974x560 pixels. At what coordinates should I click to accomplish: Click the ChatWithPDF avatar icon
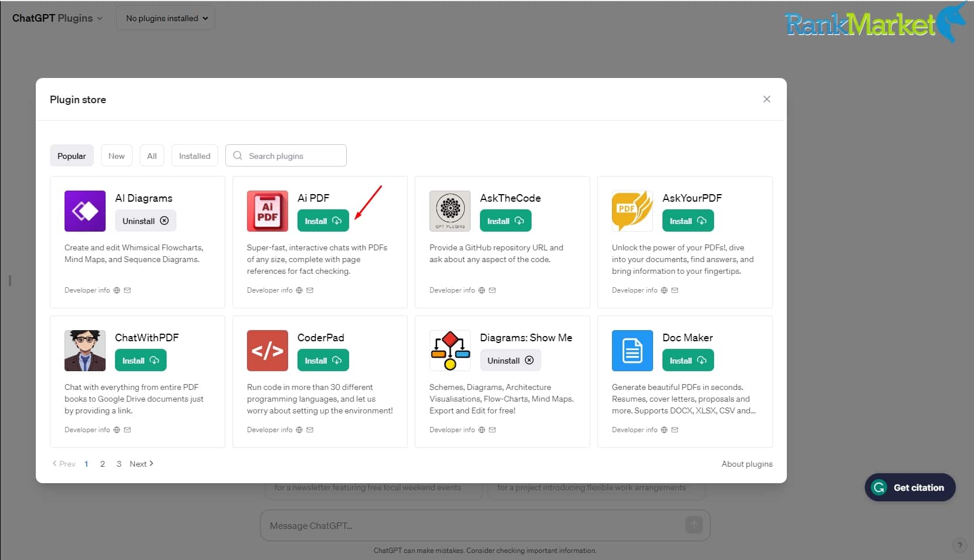pos(85,351)
